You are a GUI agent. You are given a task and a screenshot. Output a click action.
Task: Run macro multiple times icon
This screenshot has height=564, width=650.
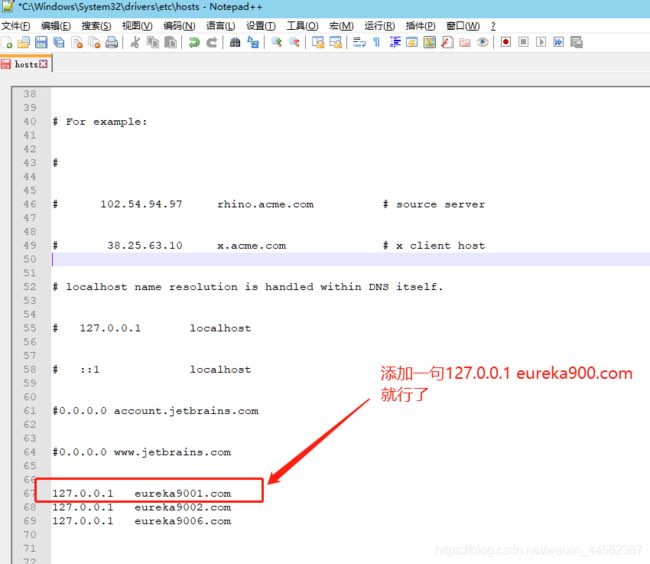[x=558, y=42]
